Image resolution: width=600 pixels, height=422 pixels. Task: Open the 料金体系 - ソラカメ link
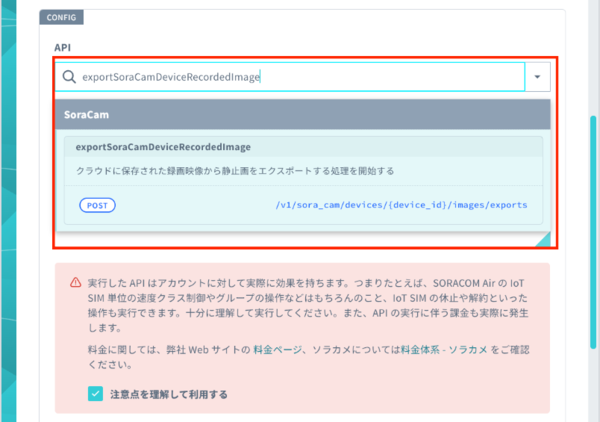coord(444,350)
